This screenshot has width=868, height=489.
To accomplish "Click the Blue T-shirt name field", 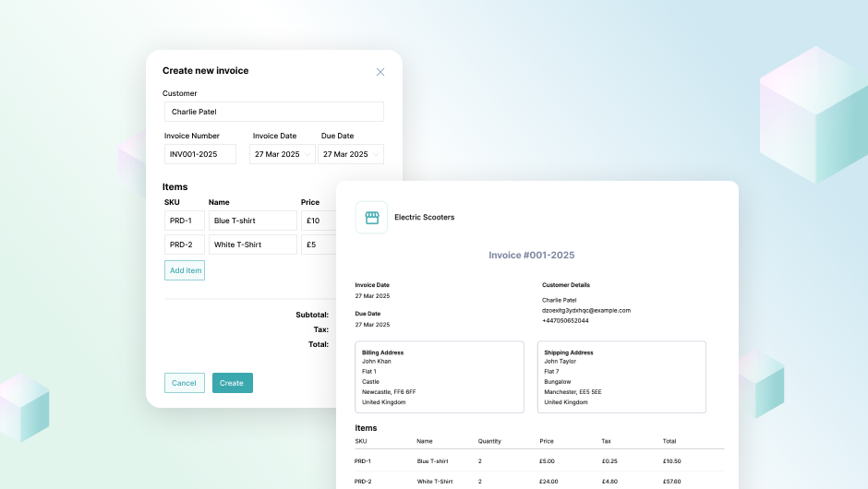I will point(253,221).
